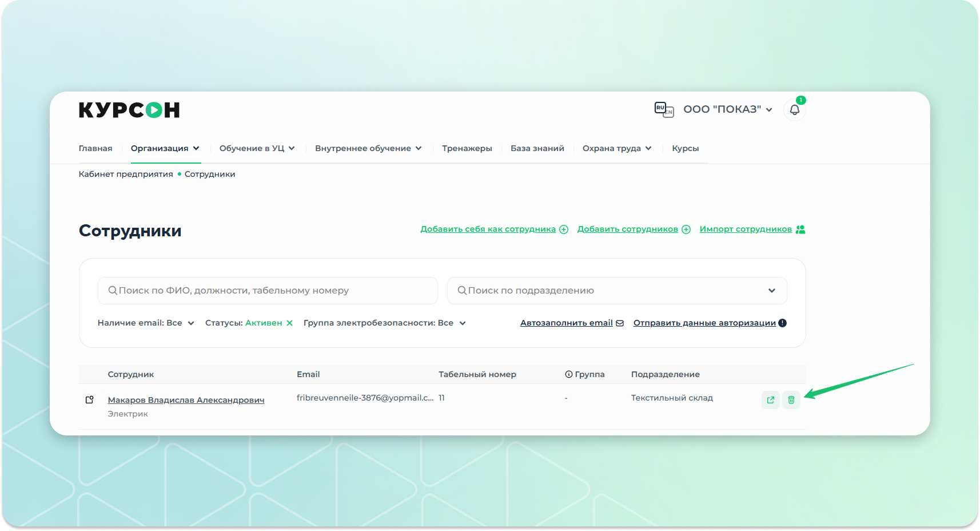Open the Организация menu
This screenshot has height=531, width=980.
point(165,148)
